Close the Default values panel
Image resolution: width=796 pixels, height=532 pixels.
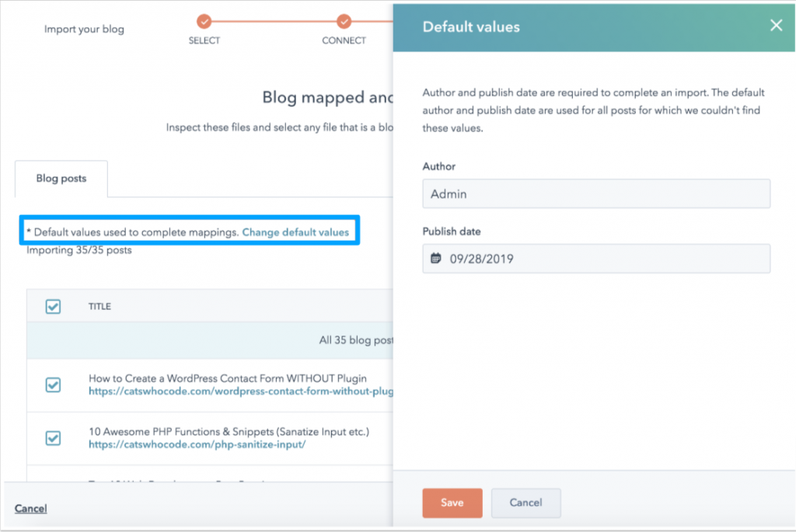point(775,25)
